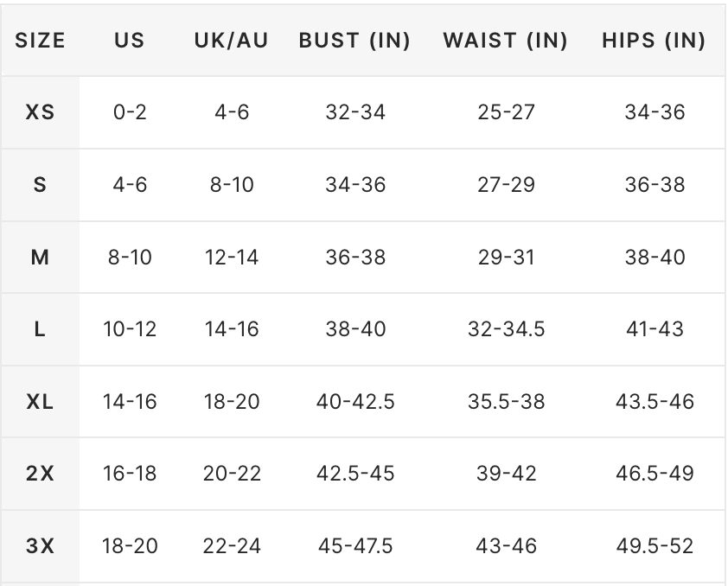Click the WAIST (IN) header
728x586 pixels.
(x=506, y=41)
